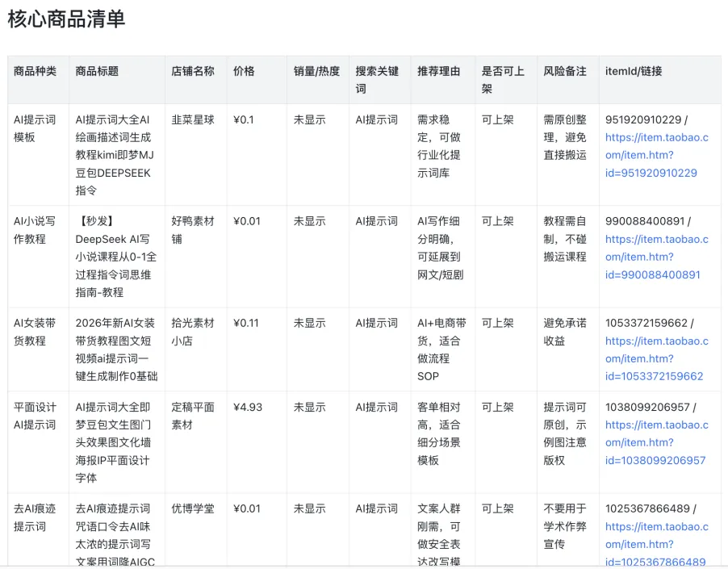Viewport: 728px width, 569px height.
Task: Open the Taobao link for item 990088400891
Action: pos(656,257)
